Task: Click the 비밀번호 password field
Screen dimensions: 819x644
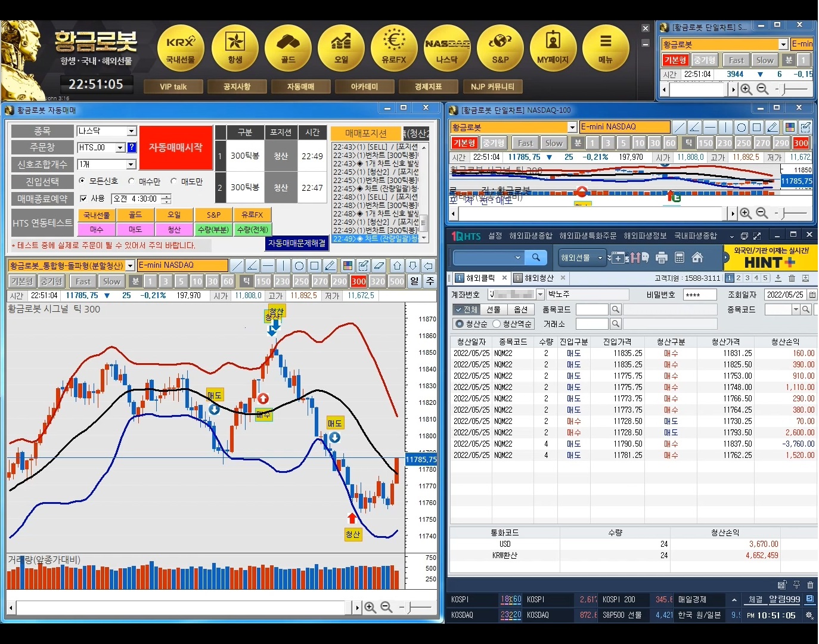Action: click(700, 295)
